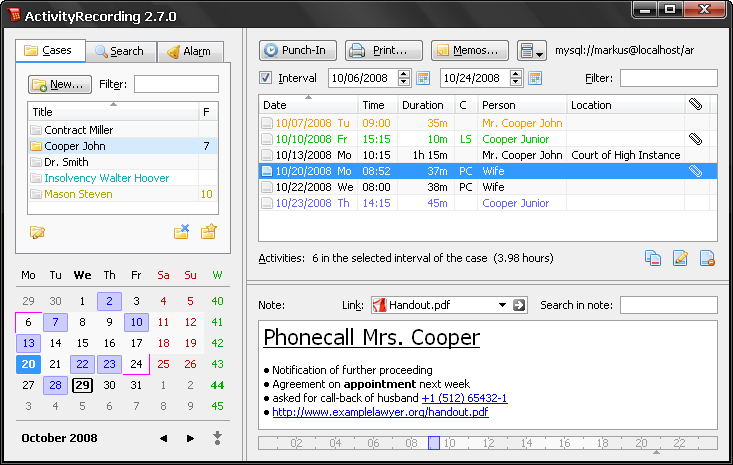This screenshot has height=465, width=733.
Task: Select the 10/22/2008 Wife activity row
Action: pos(488,187)
